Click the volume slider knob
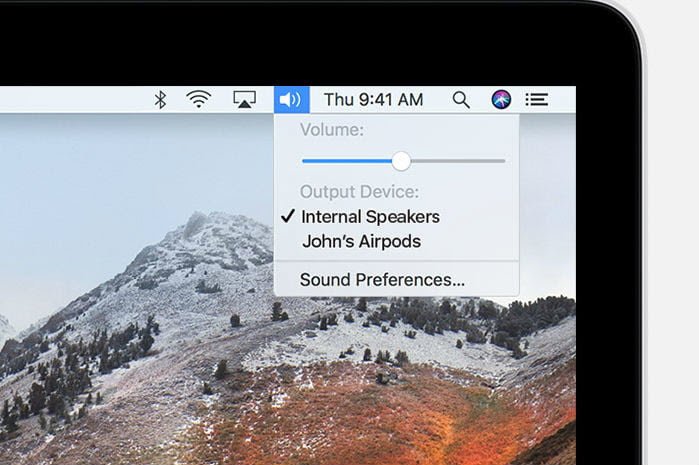The image size is (699, 465). click(401, 161)
